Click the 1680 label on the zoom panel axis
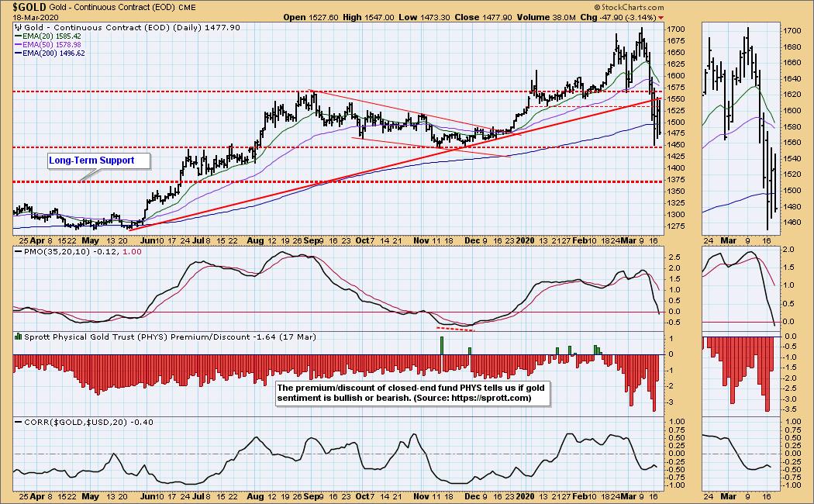Screen dimensions: 814x504 [x=792, y=47]
